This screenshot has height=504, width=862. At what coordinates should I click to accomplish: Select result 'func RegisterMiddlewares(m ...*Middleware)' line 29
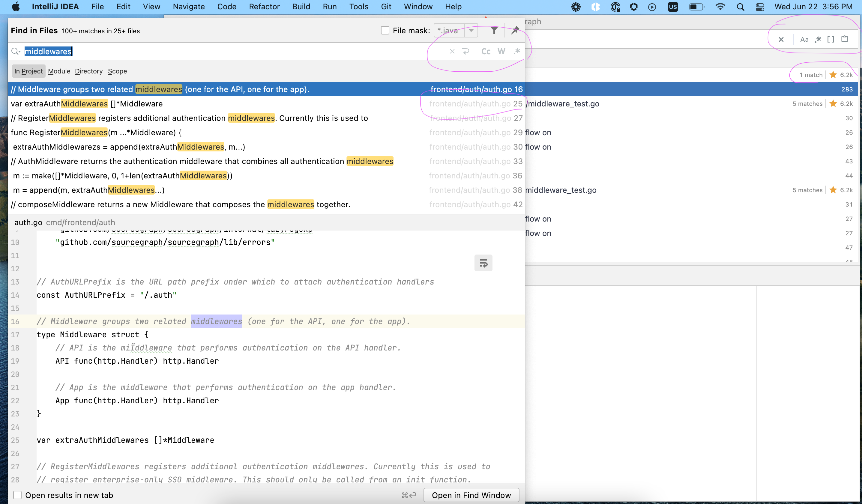[x=266, y=132]
